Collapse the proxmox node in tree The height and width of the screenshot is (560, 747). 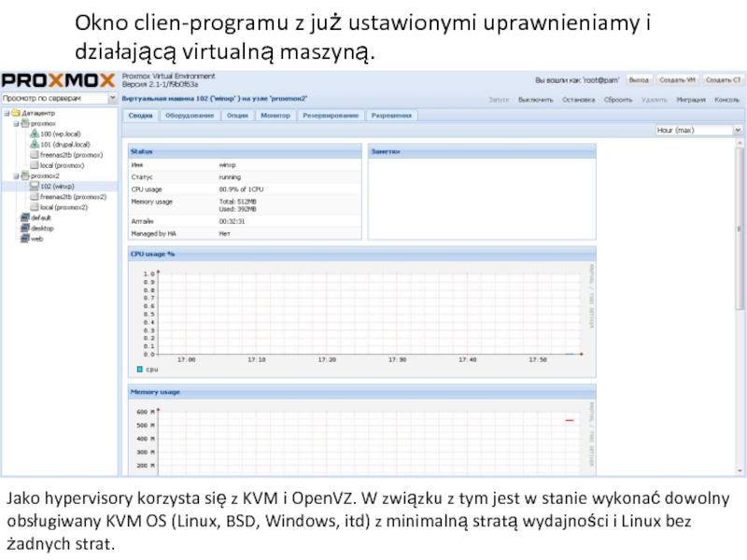[16, 124]
